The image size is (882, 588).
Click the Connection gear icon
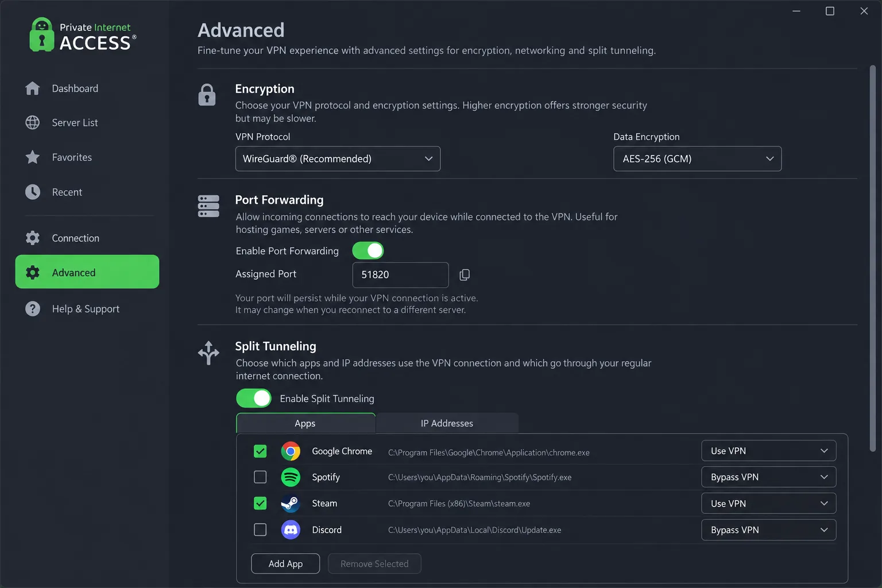coord(33,238)
